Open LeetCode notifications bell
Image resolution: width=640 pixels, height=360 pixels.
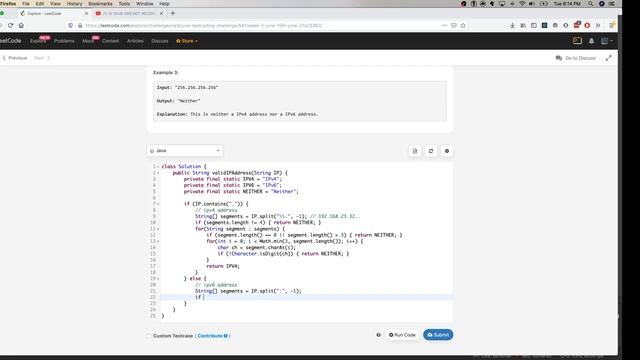(591, 41)
